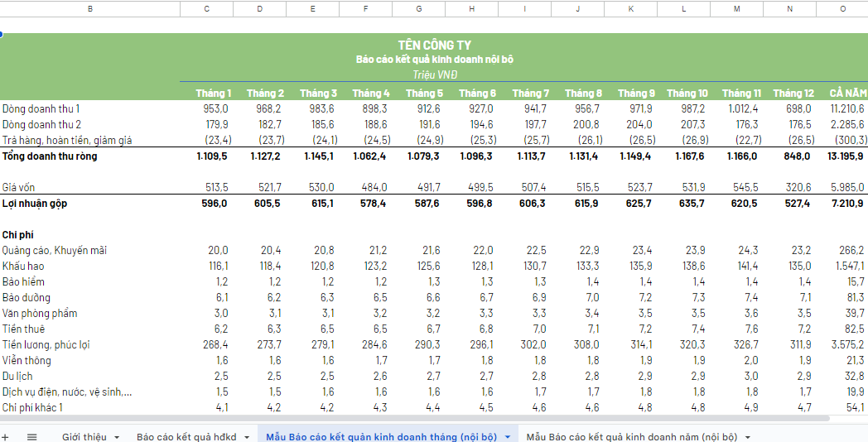Screen dimensions: 868x442
Task: Click the Tổng doanh thu ròng row label
Action: pyautogui.click(x=50, y=156)
